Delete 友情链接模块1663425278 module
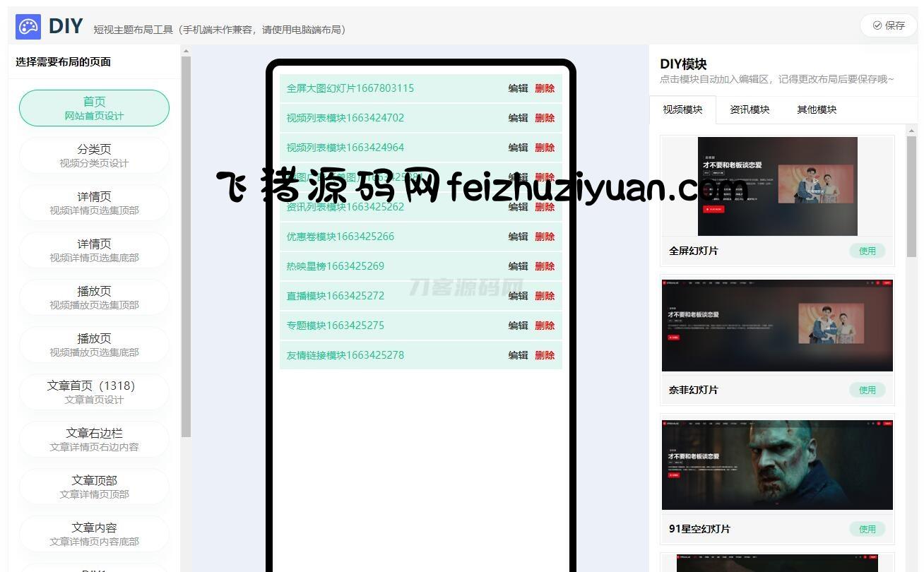Viewport: 924px width, 572px height. [x=545, y=355]
